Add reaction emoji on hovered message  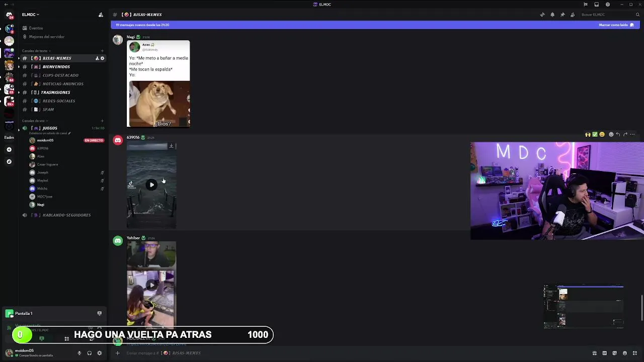(x=611, y=134)
